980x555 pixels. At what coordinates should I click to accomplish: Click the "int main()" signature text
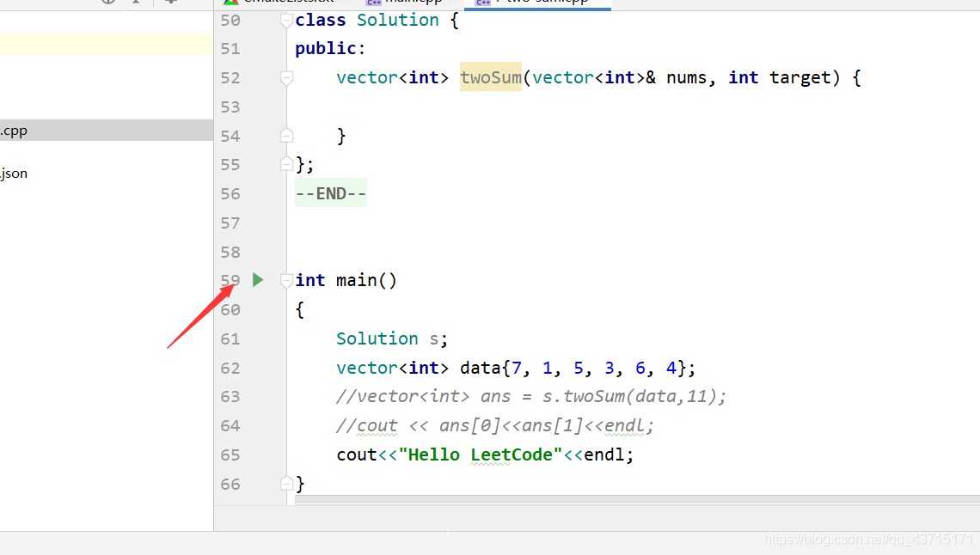pos(346,280)
